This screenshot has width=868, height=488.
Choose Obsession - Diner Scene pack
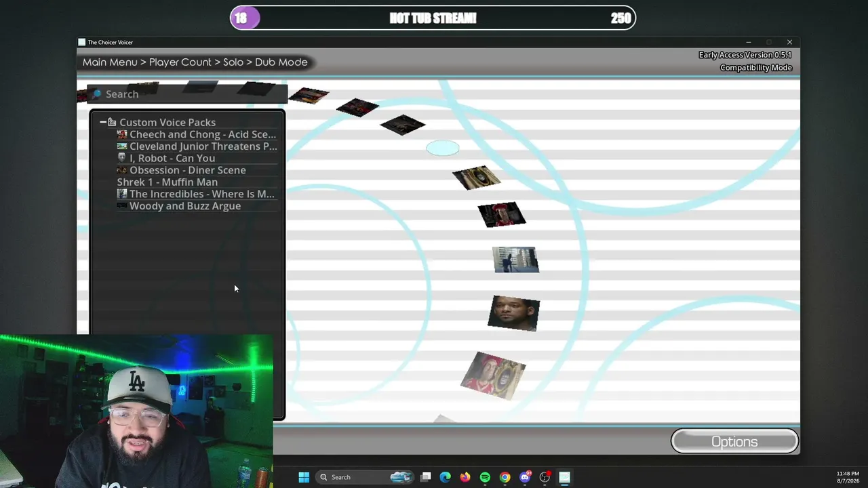182,170
